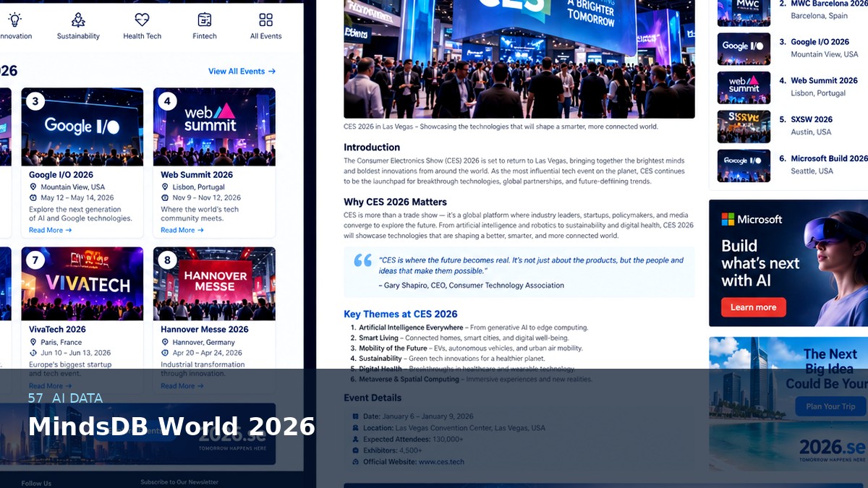
Task: Open the Web Summit card image
Action: 214,127
